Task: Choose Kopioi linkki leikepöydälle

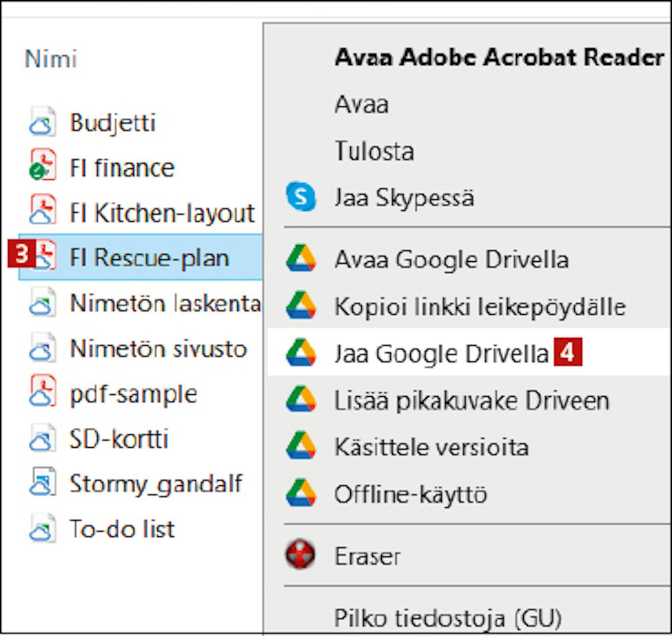Action: click(479, 307)
